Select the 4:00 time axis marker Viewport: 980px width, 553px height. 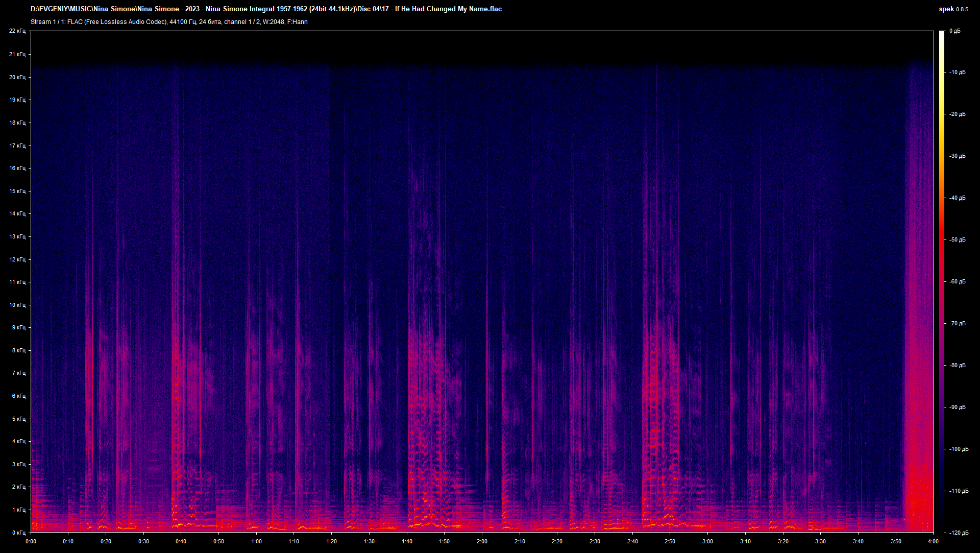point(933,541)
